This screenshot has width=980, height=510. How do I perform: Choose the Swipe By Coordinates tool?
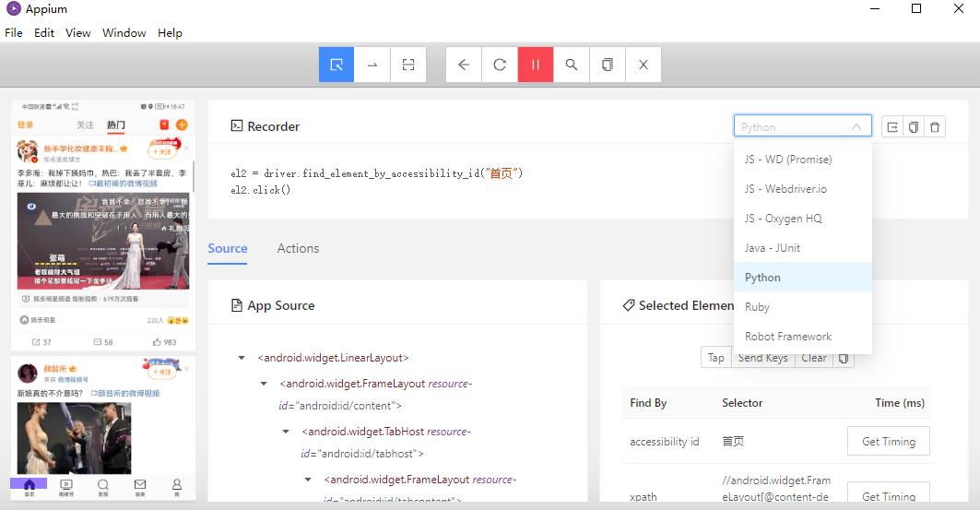click(372, 65)
